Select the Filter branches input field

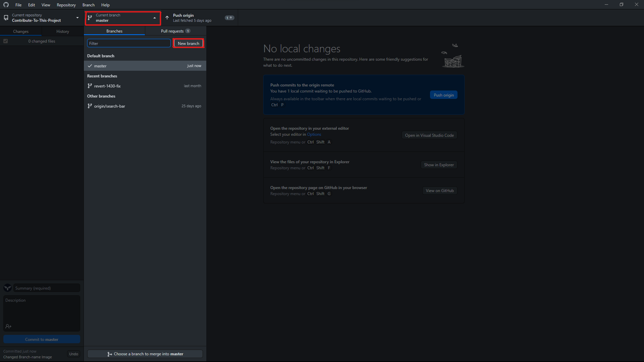tap(129, 43)
